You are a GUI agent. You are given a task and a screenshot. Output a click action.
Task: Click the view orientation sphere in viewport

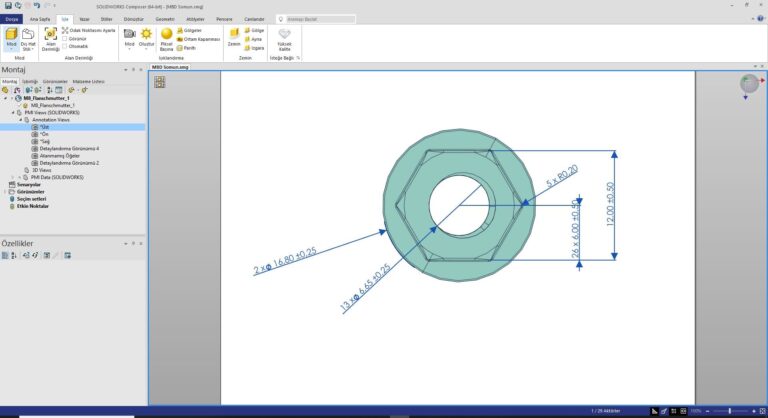pos(748,86)
